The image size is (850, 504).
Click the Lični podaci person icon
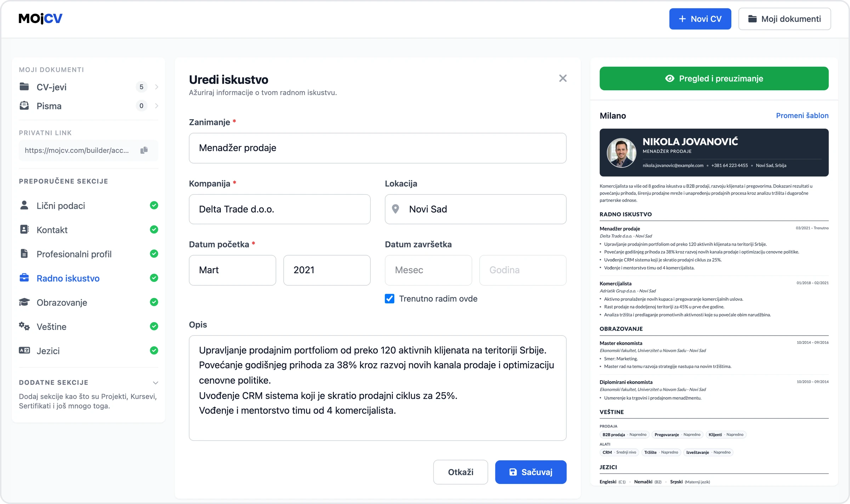(x=24, y=205)
